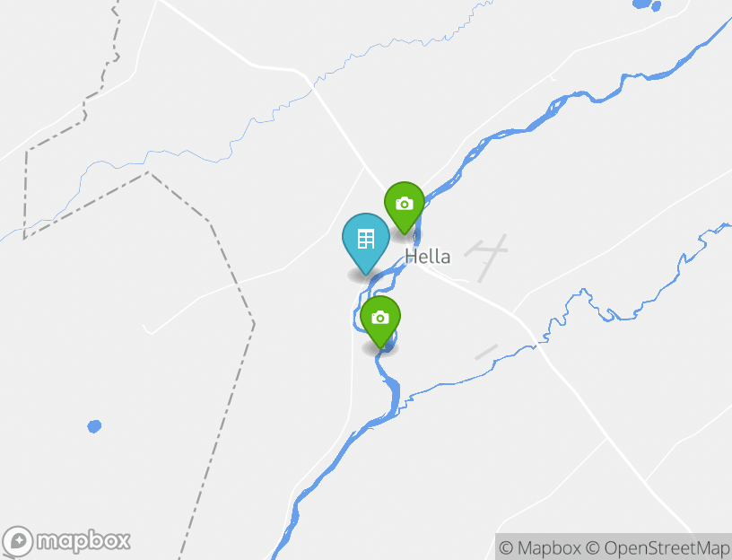Click the crossed airport runway symbol near Hella
Screen dimensions: 732x560
[x=486, y=258]
